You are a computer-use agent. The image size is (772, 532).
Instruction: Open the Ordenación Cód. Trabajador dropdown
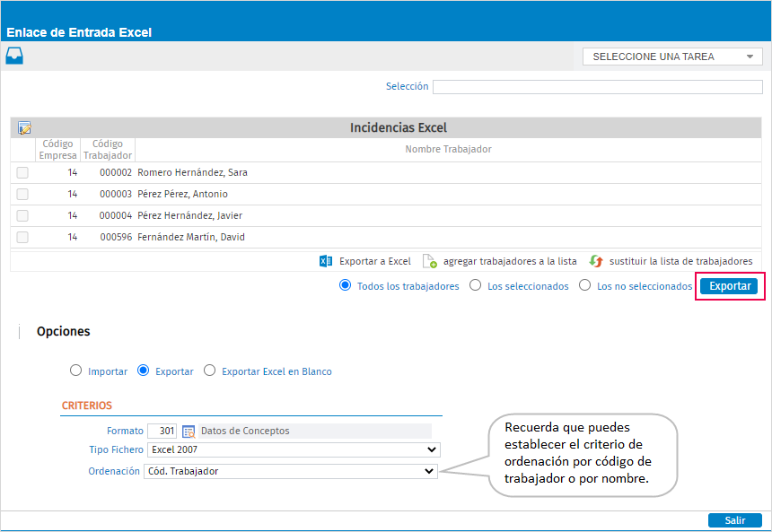tap(291, 472)
